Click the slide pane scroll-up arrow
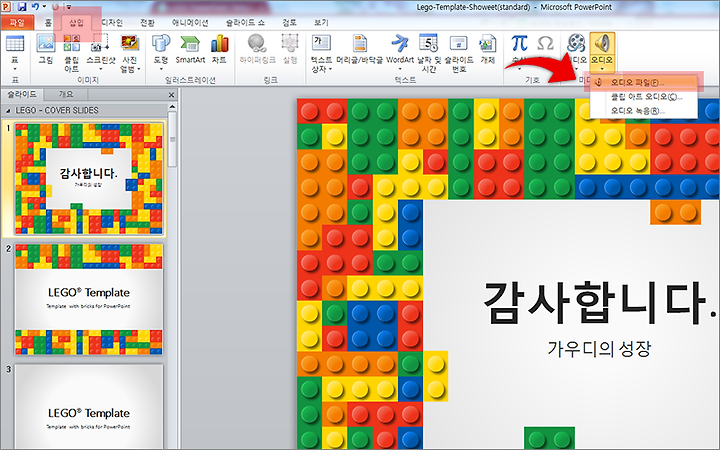 pyautogui.click(x=172, y=107)
